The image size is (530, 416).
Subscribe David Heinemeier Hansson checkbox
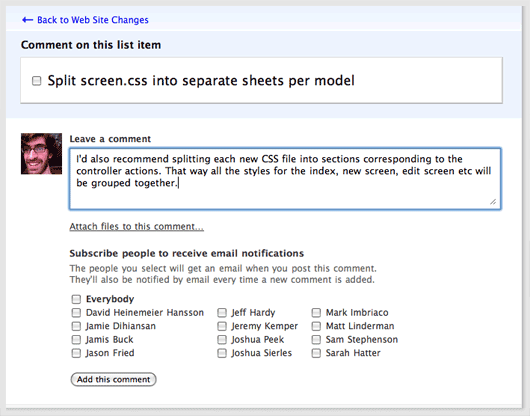point(76,313)
